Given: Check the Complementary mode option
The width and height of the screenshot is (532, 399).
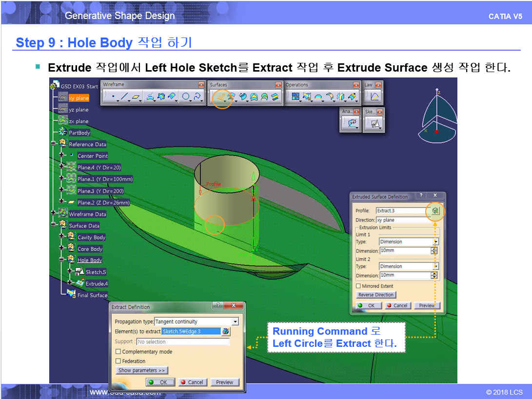Looking at the screenshot, I should pyautogui.click(x=118, y=352).
